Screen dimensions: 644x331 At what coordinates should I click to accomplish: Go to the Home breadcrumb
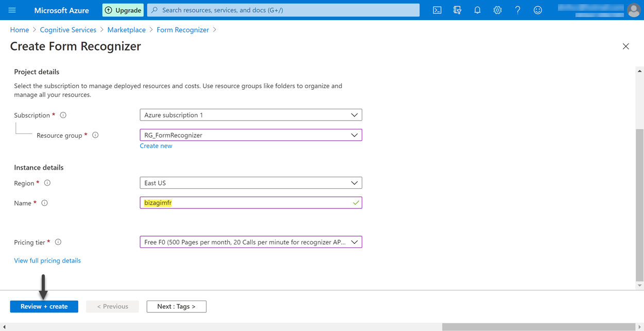point(20,30)
